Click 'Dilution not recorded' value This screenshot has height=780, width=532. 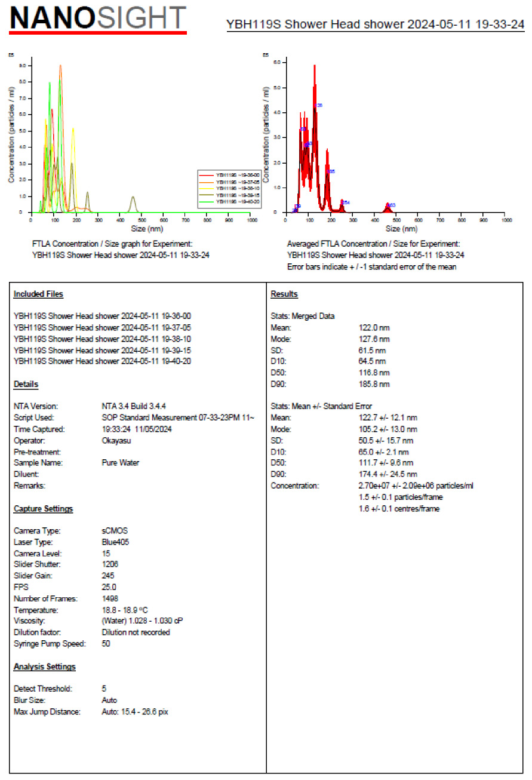pyautogui.click(x=136, y=632)
